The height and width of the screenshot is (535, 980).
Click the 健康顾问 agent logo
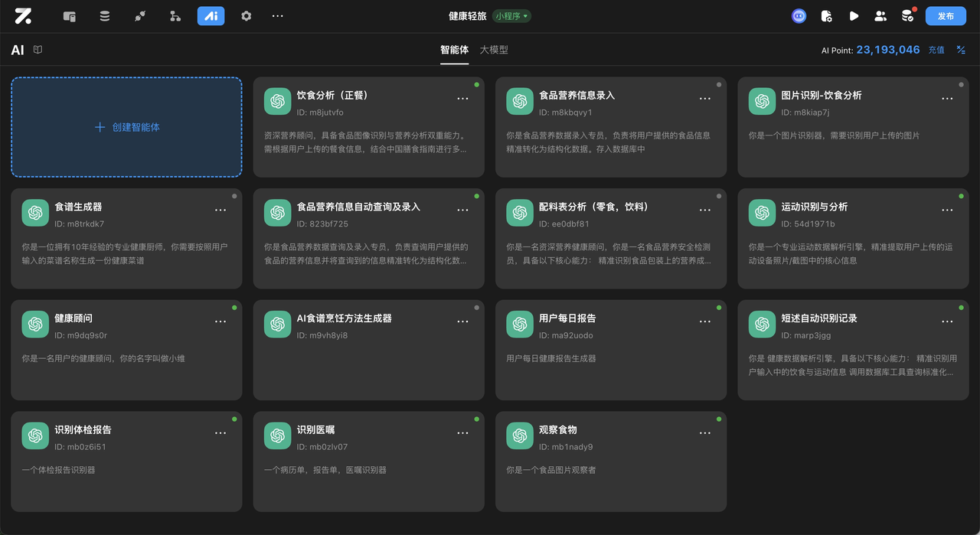(x=35, y=325)
